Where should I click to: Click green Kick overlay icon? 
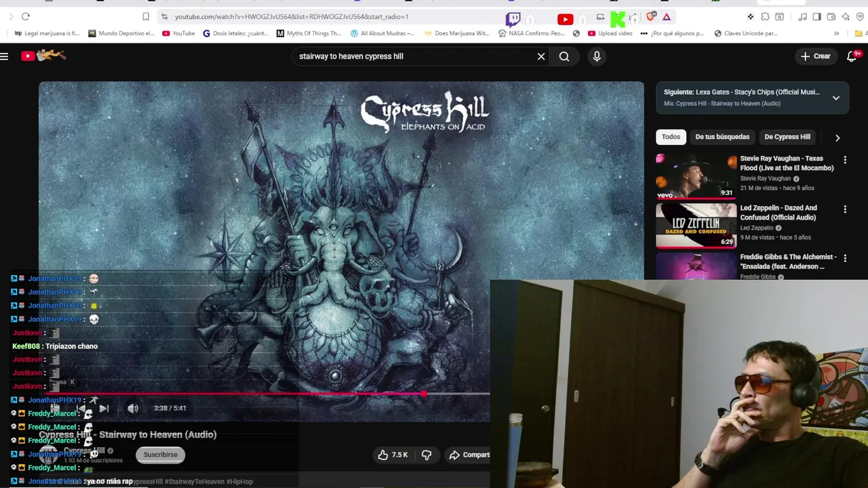click(x=618, y=19)
